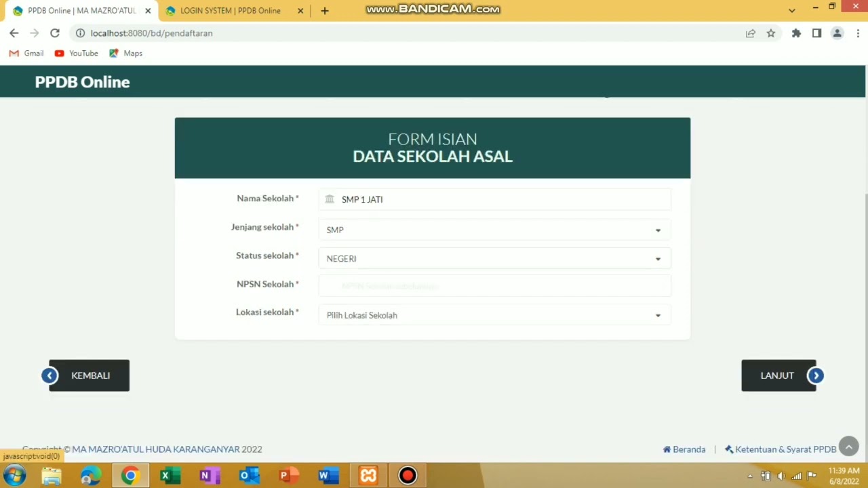The image size is (868, 488).
Task: Open the Jenjang sekolah dropdown showing SMP
Action: (x=494, y=230)
